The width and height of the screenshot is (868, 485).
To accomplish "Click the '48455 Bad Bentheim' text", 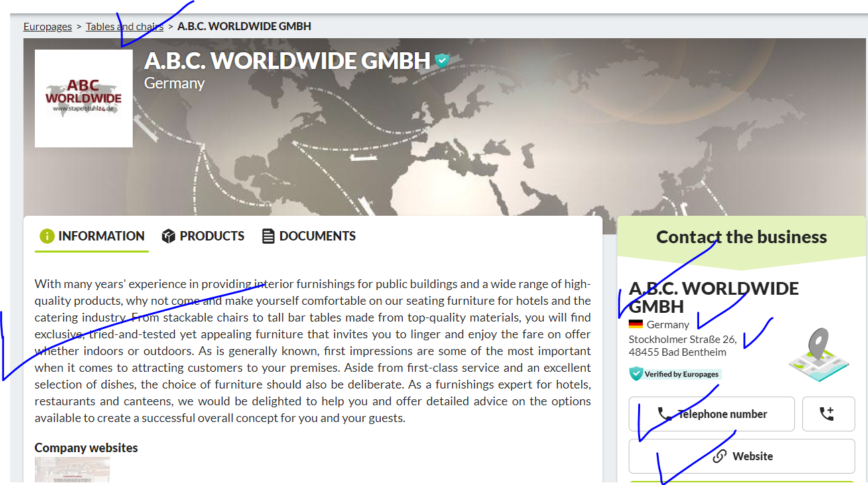I will [x=677, y=352].
